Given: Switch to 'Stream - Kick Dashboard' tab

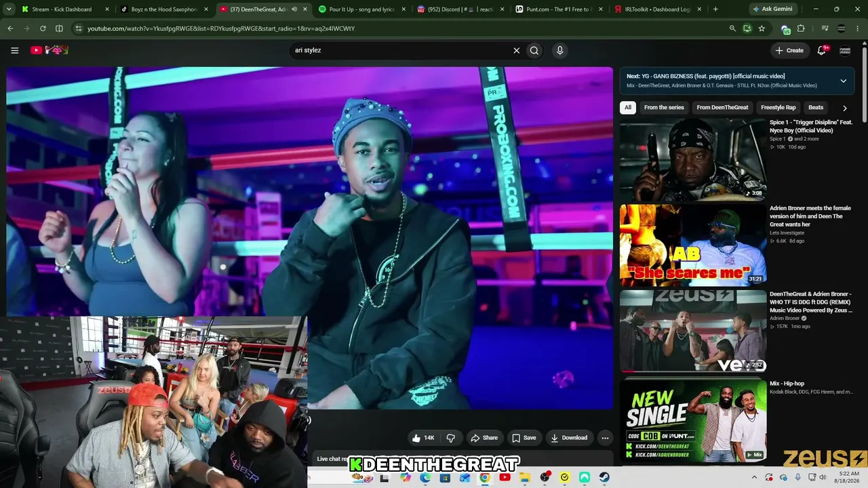Looking at the screenshot, I should tap(62, 9).
